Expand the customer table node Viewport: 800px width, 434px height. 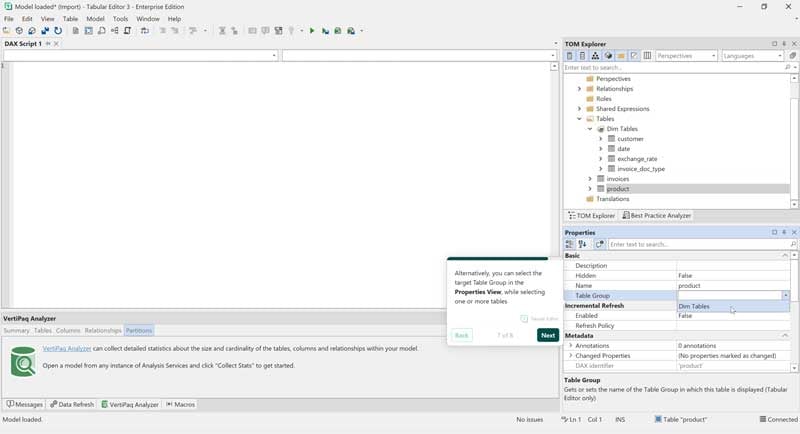pyautogui.click(x=601, y=139)
